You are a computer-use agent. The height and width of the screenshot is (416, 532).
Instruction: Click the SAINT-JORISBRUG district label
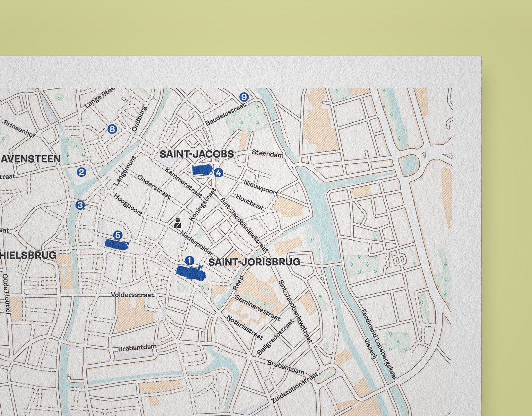tap(254, 262)
